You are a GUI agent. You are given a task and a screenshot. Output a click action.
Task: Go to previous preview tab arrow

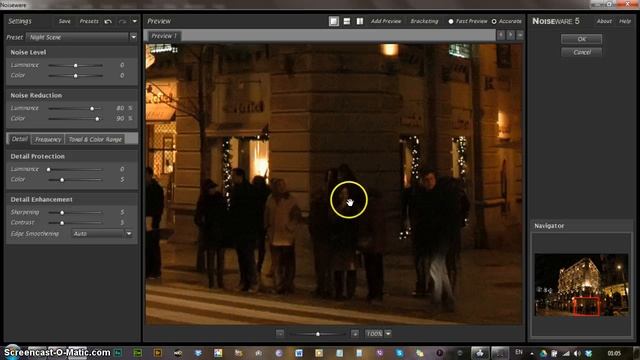tap(501, 36)
